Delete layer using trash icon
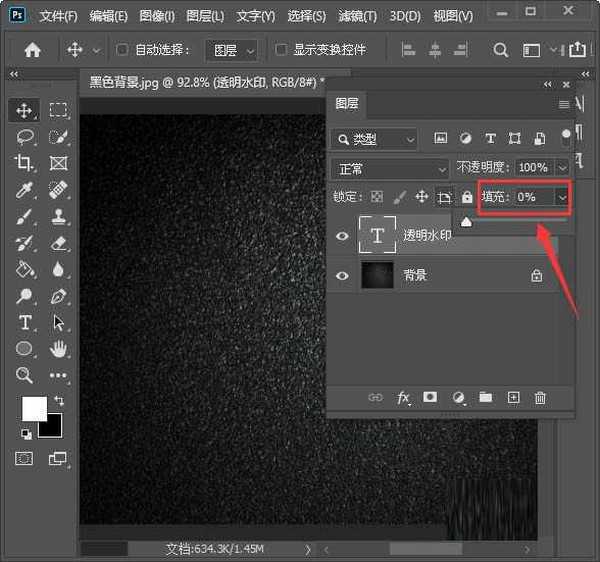The width and height of the screenshot is (600, 562). (x=541, y=398)
